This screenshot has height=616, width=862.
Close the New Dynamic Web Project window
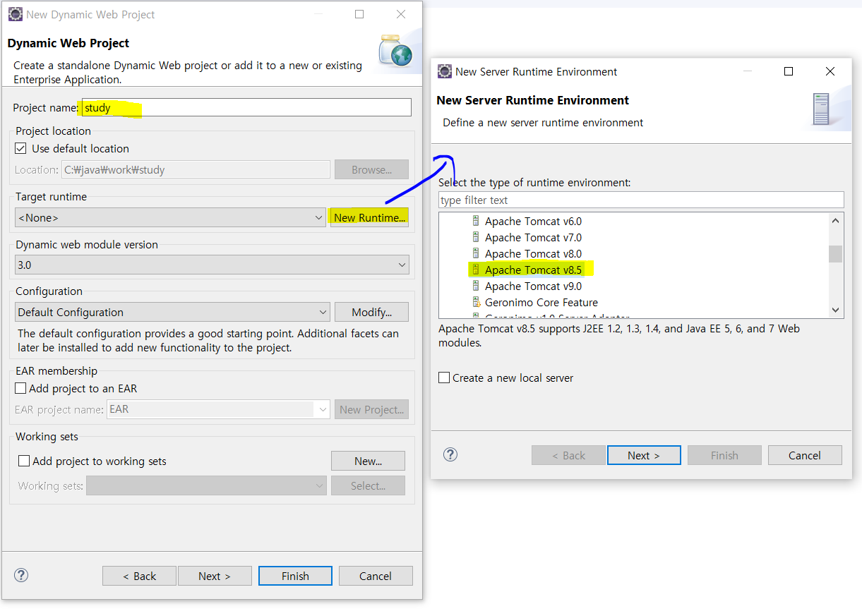coord(401,14)
